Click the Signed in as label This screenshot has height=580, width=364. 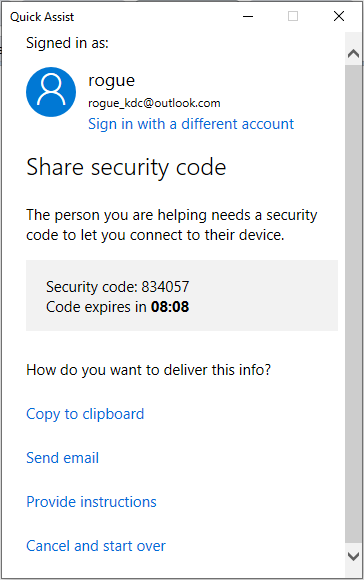click(x=67, y=43)
